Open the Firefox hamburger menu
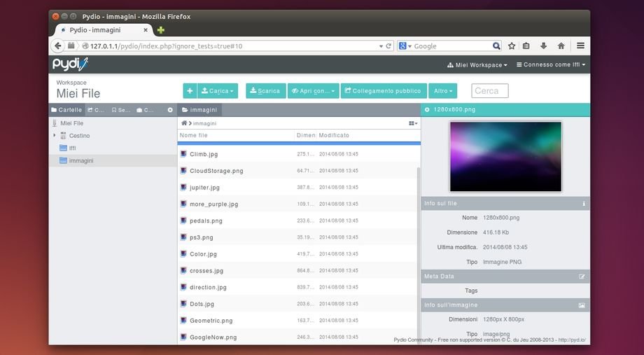 pos(580,46)
